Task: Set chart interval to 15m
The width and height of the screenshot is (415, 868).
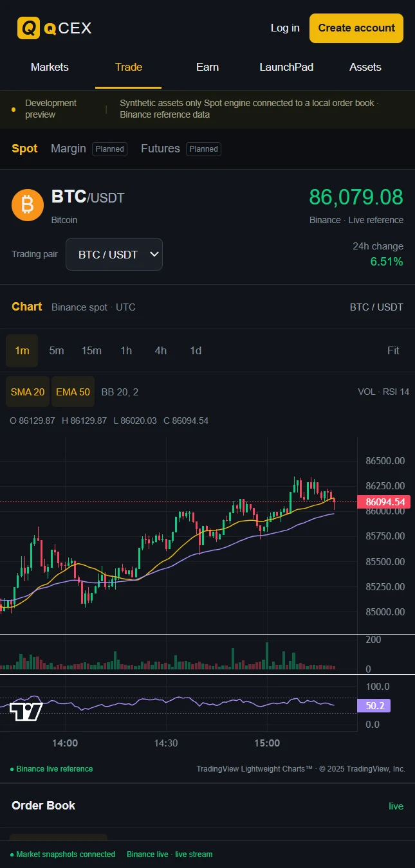Action: (91, 350)
